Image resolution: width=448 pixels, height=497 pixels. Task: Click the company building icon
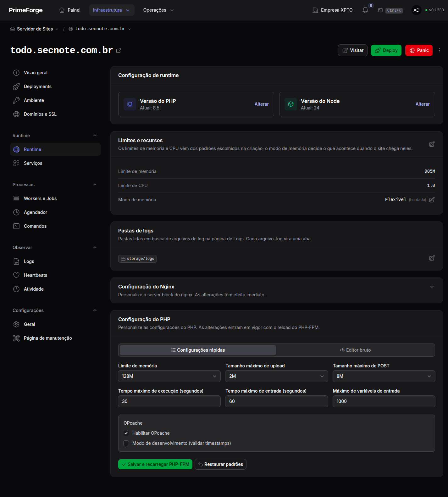coord(315,10)
